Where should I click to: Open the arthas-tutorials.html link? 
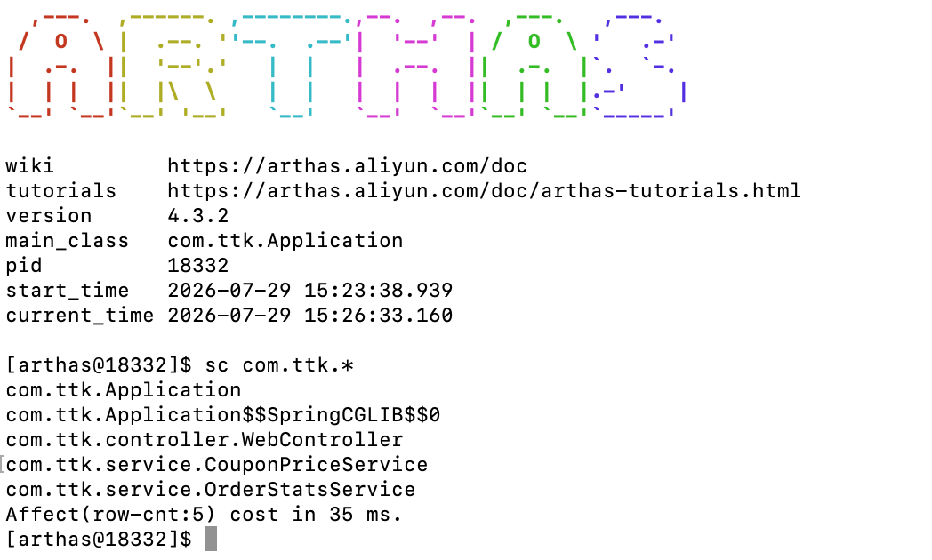pos(484,190)
